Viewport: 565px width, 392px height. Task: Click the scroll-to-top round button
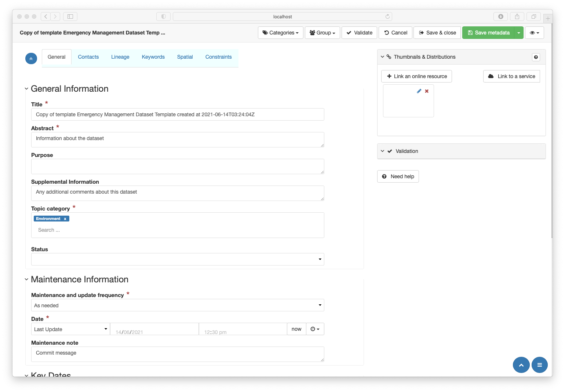[x=521, y=365]
